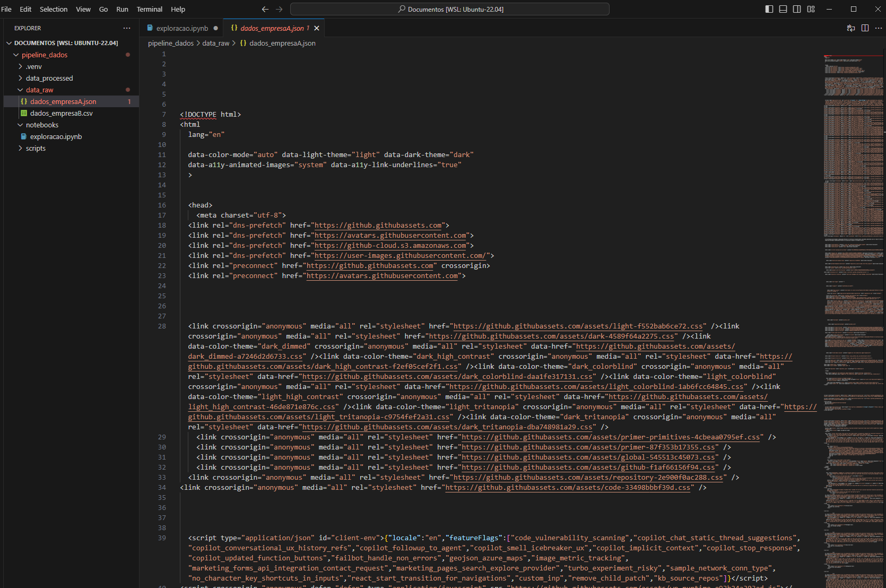Open the github-cloud.s3.amazonaws.com link
The height and width of the screenshot is (588, 886).
click(390, 246)
